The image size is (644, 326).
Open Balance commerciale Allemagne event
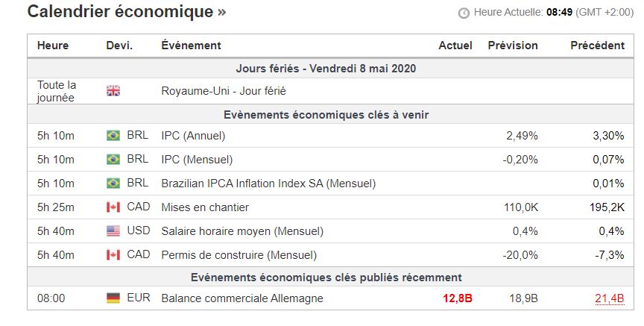pyautogui.click(x=242, y=298)
